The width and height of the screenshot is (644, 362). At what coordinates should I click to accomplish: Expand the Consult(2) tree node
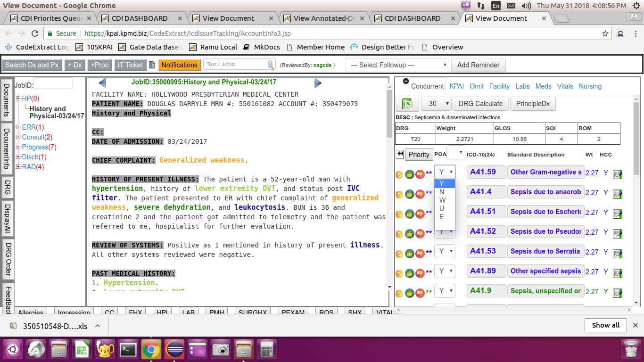point(18,137)
